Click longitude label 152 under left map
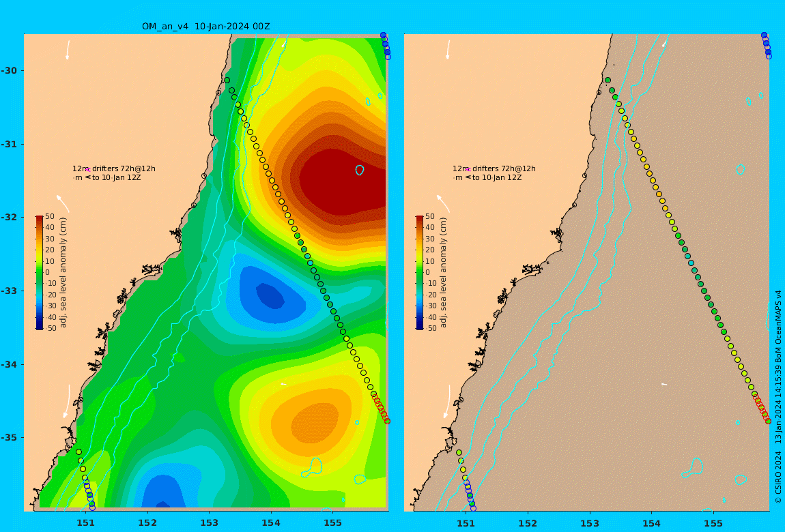This screenshot has width=785, height=532. pyautogui.click(x=147, y=523)
